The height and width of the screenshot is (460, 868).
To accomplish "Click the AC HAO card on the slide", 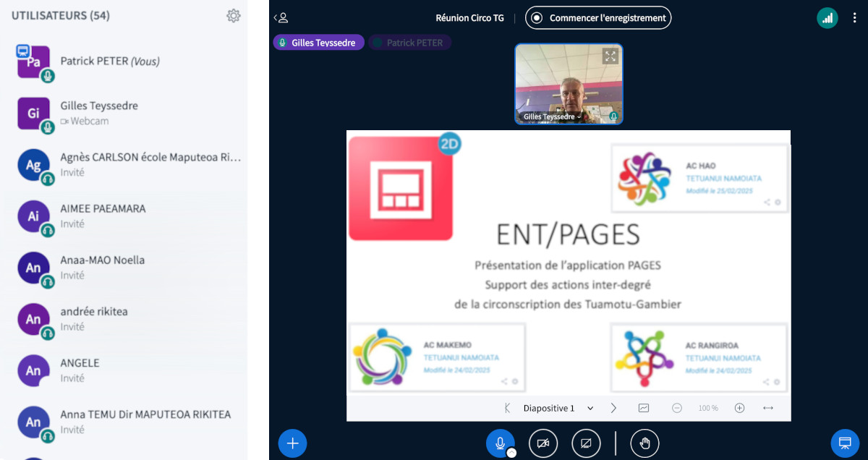I will tap(699, 179).
